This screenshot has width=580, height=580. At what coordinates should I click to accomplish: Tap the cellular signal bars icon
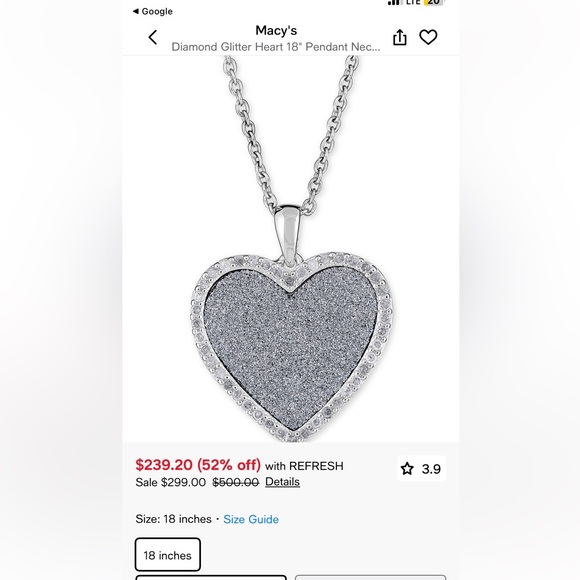coord(394,3)
